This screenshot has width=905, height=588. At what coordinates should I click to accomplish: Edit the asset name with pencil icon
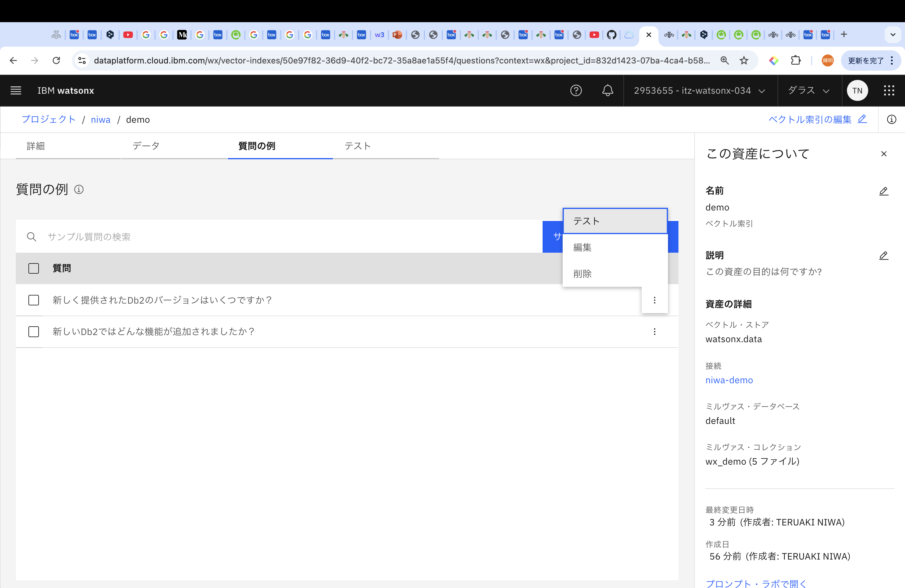coord(883,191)
